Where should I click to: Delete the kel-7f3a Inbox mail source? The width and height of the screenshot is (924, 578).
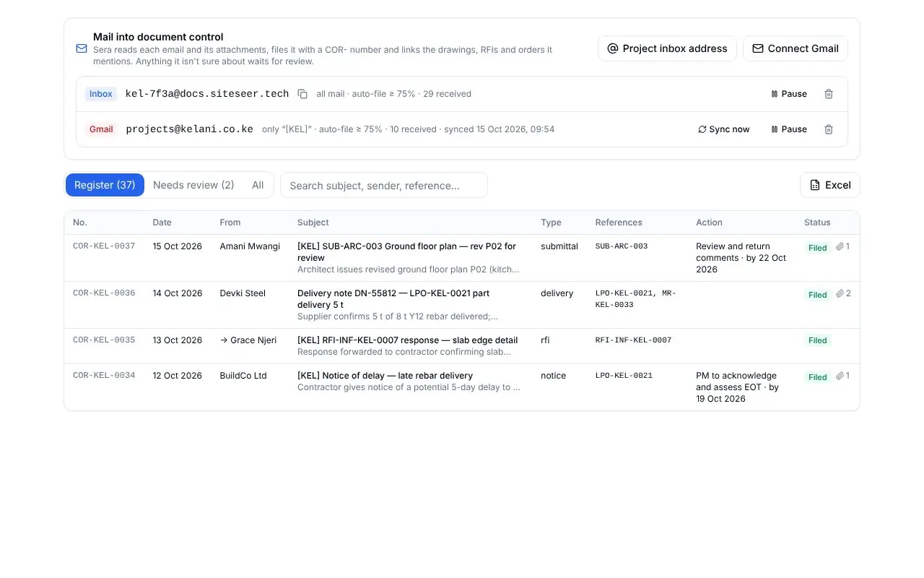pos(829,94)
